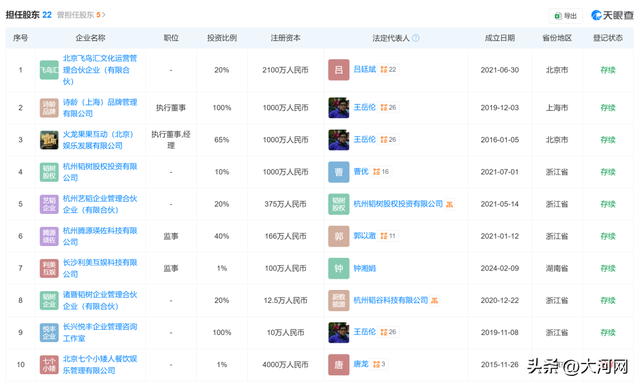The width and height of the screenshot is (640, 386).
Task: Open 杭州韬树股权投资有限公司 in company name column
Action: [100, 172]
